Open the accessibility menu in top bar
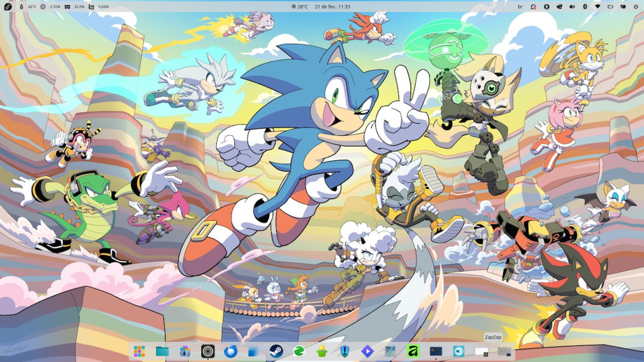 click(x=547, y=6)
